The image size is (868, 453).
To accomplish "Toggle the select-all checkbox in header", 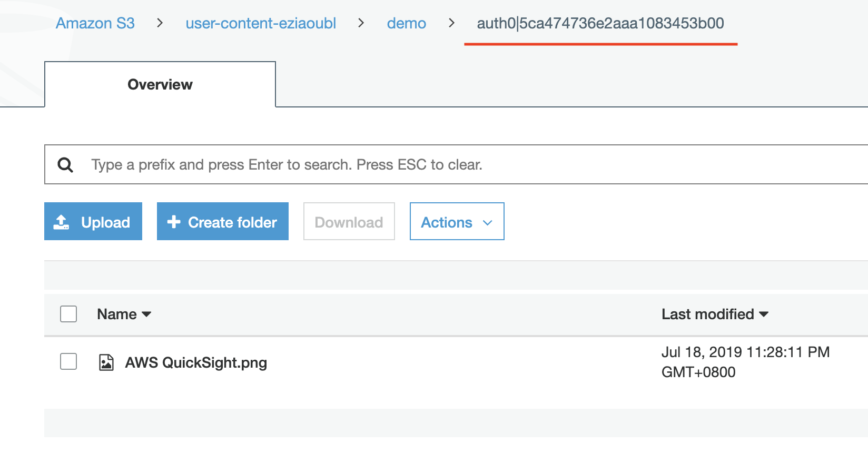I will (x=68, y=314).
